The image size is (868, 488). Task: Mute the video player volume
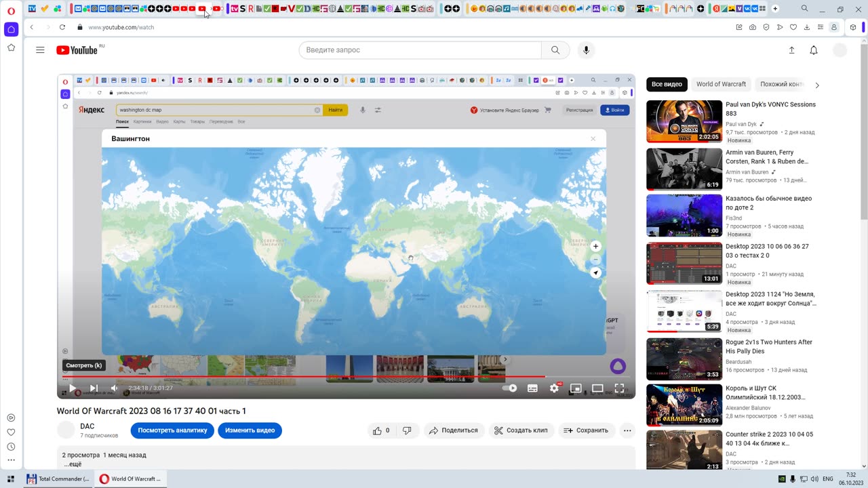click(x=114, y=388)
